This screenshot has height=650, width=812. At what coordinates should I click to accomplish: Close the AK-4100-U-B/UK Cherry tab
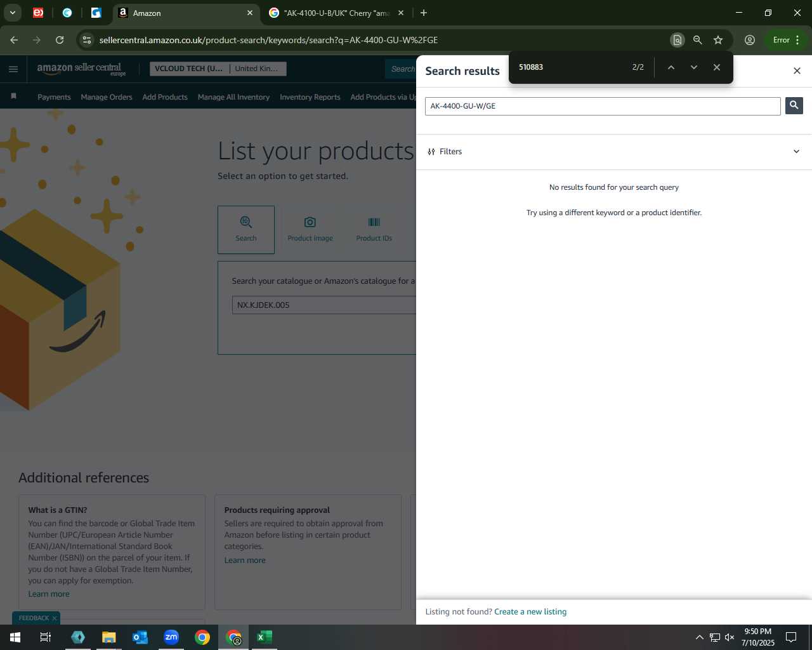click(x=401, y=13)
